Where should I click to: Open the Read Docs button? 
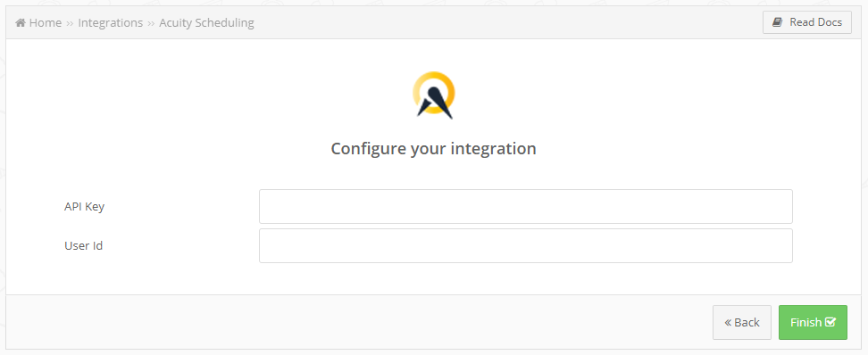[807, 22]
